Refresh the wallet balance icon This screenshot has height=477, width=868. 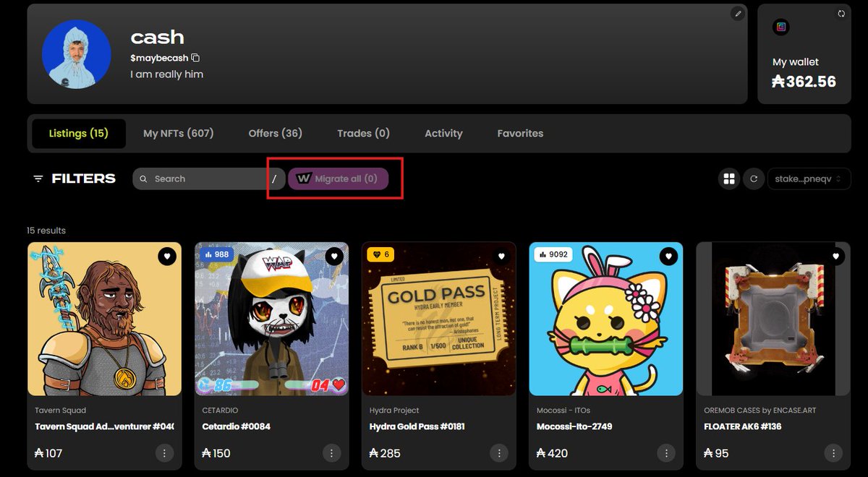point(841,14)
